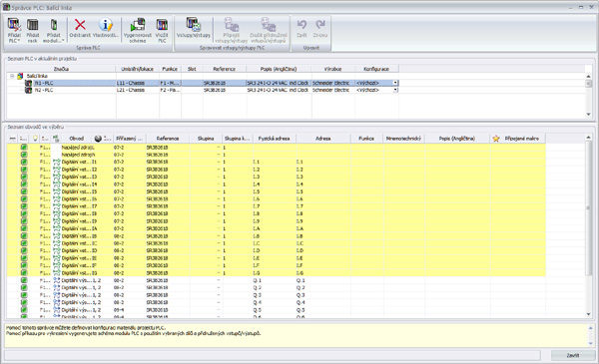The width and height of the screenshot is (599, 364).
Task: Click the Přidat PLC toolbar icon
Action: pos(14,26)
